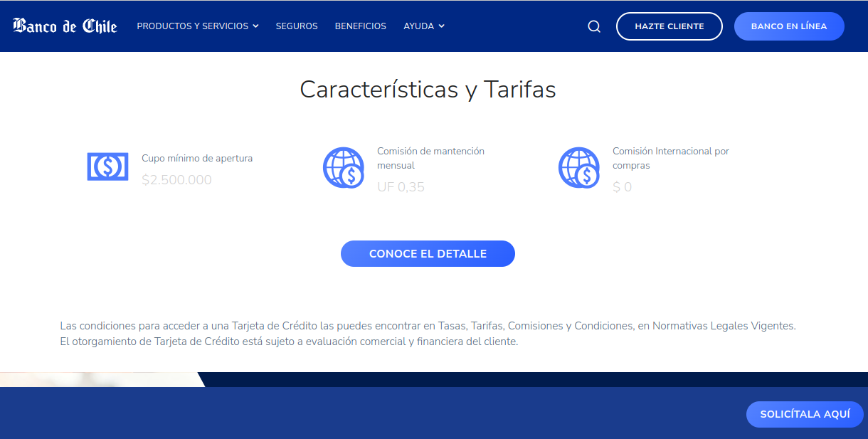Click the globe icon for Comisión de mantención
Screen dimensions: 868x439
click(344, 168)
